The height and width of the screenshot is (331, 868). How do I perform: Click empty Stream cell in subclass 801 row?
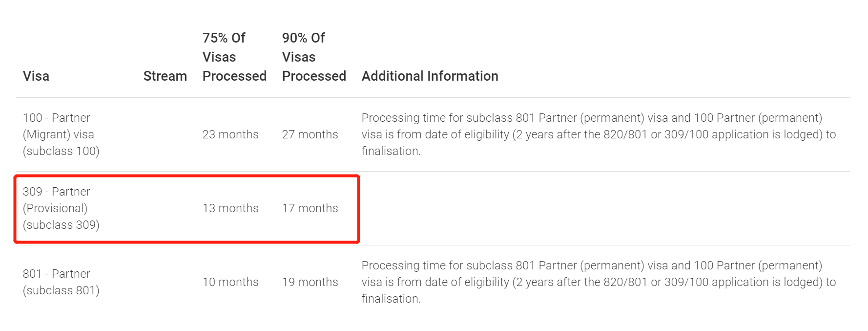tap(165, 282)
